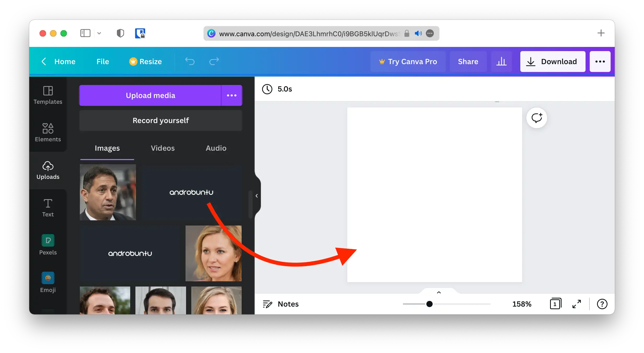Select the man in suit photo thumbnail

pos(108,192)
